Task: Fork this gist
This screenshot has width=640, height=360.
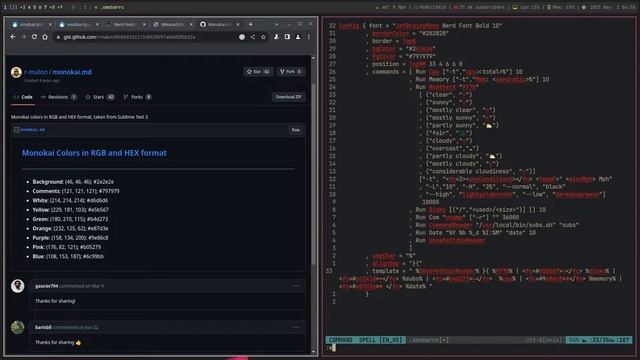Action: [291, 71]
